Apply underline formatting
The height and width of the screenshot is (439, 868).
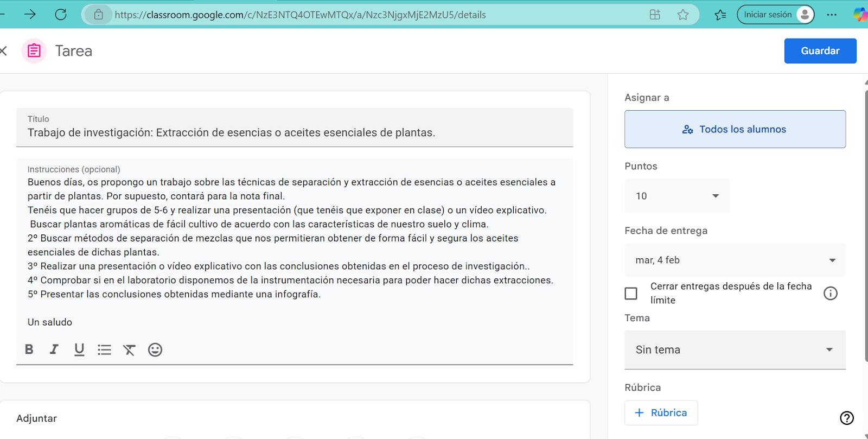tap(79, 349)
